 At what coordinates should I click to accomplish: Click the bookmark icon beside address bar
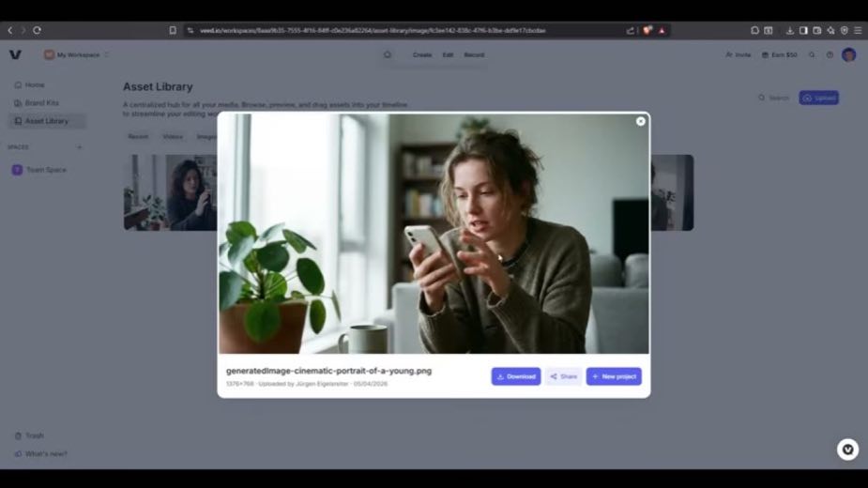[x=173, y=30]
